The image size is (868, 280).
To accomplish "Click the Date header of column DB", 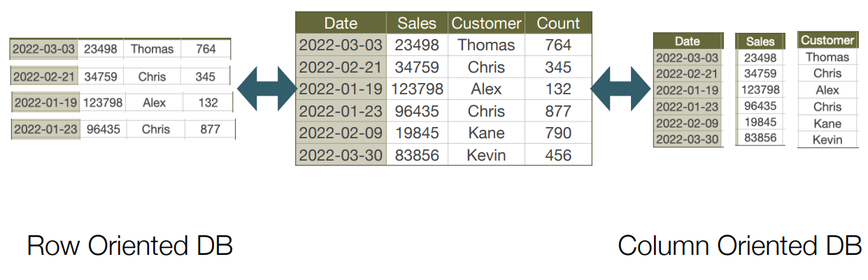I will click(687, 41).
